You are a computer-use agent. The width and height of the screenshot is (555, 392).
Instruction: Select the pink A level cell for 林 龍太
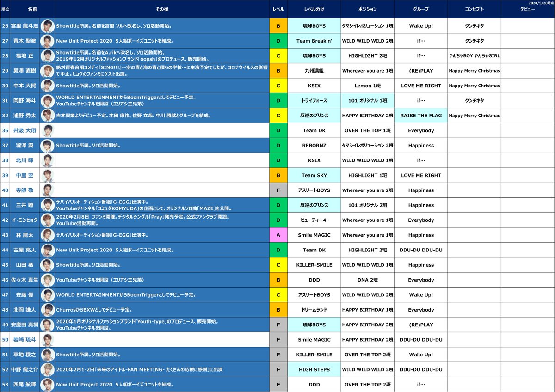click(x=278, y=235)
